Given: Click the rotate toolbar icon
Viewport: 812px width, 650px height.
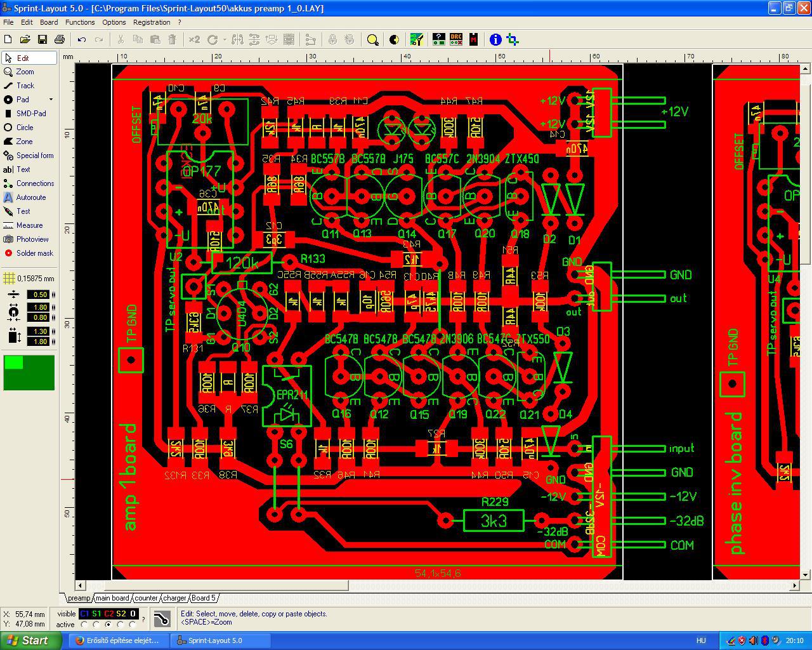Looking at the screenshot, I should (x=213, y=39).
